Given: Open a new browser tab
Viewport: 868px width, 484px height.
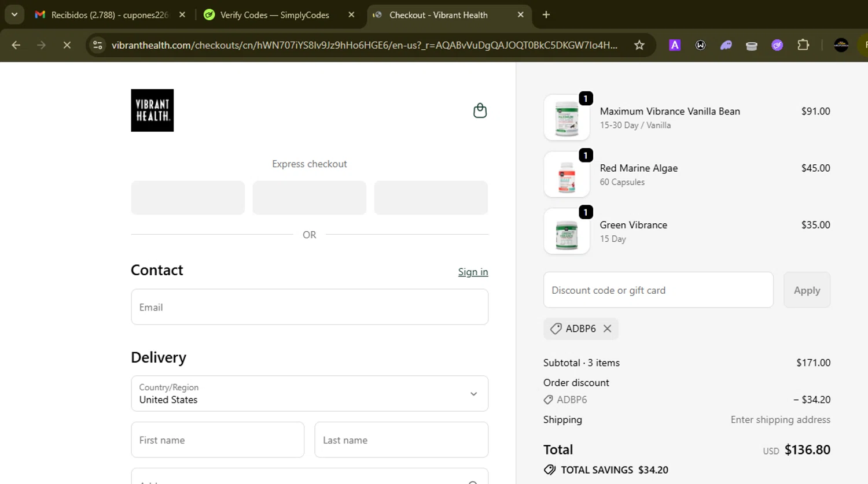Looking at the screenshot, I should [x=546, y=15].
